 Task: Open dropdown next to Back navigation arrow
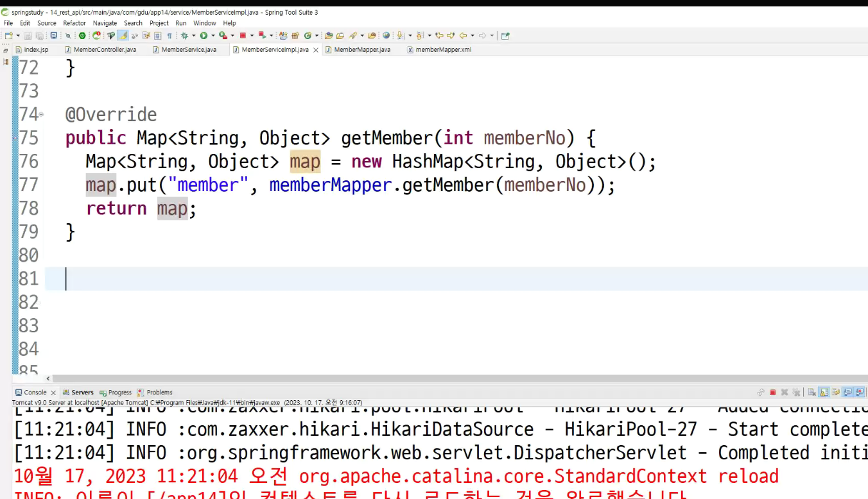pyautogui.click(x=472, y=35)
